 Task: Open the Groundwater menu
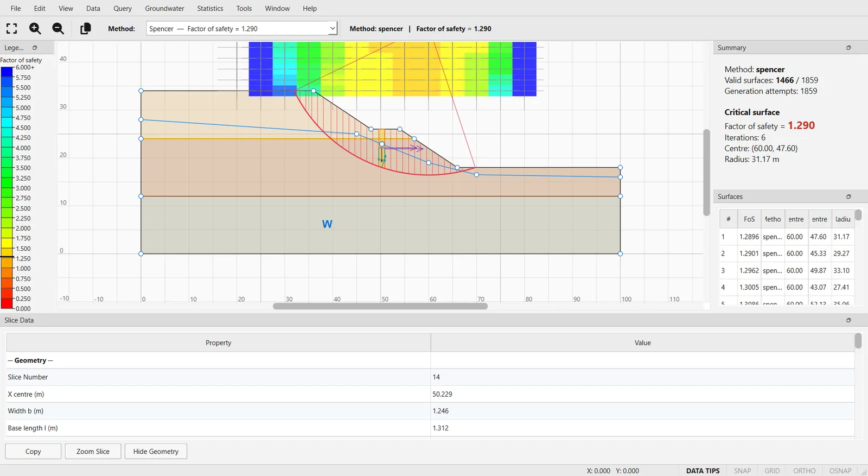point(164,8)
